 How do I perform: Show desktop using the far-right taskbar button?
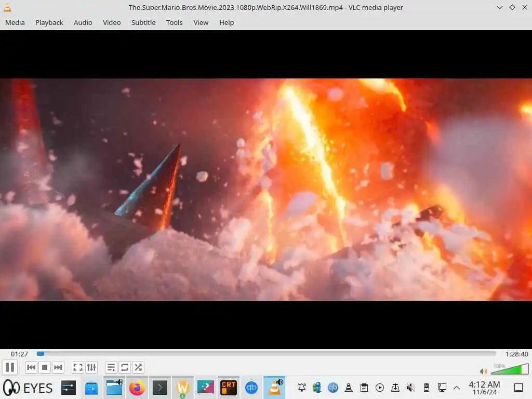point(518,388)
